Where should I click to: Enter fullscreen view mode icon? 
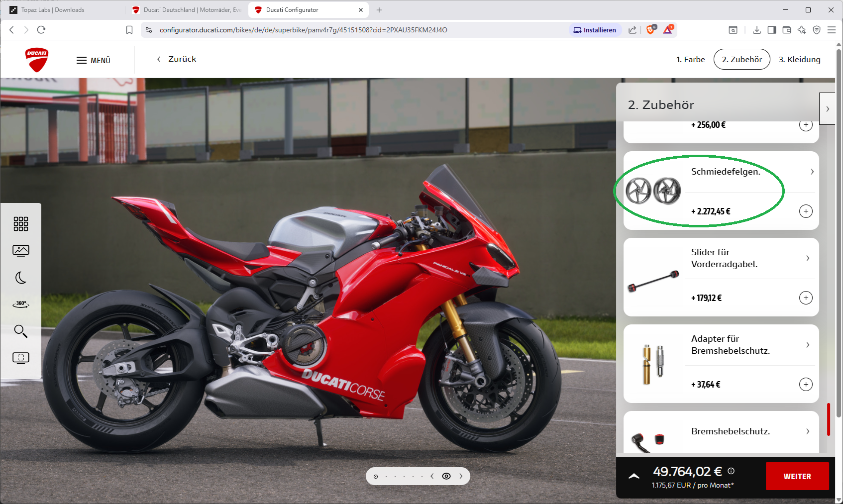click(x=21, y=358)
